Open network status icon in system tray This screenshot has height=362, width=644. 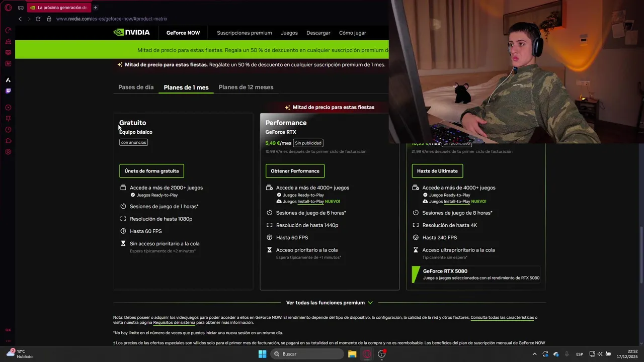coord(592,354)
